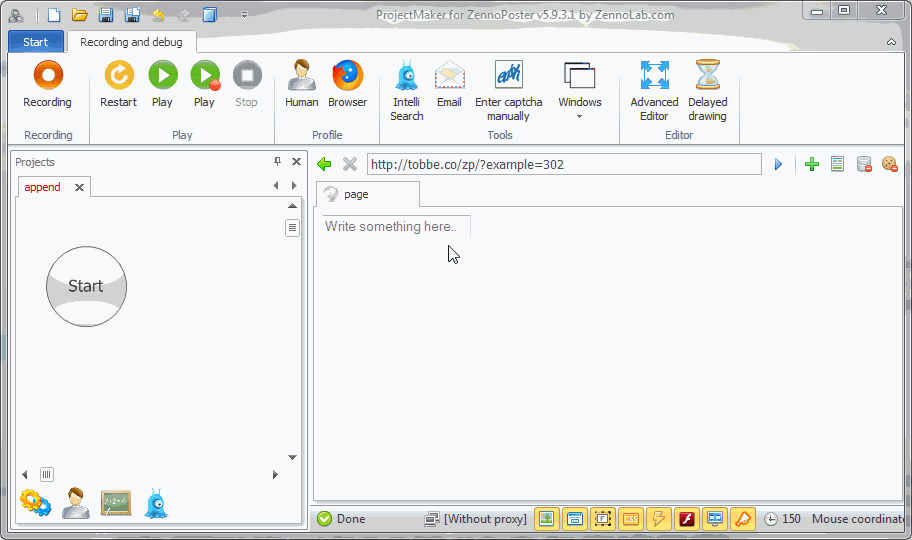Open the Email tool
Viewport: 912px width, 540px height.
click(x=449, y=85)
